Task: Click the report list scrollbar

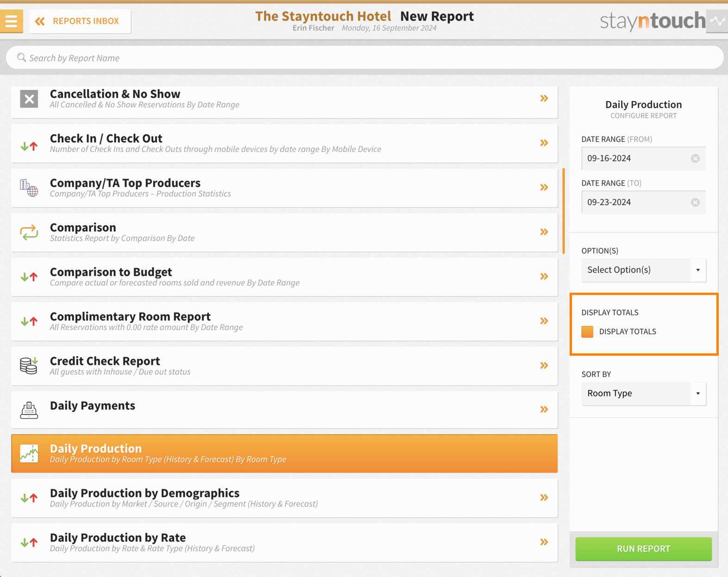Action: click(564, 211)
